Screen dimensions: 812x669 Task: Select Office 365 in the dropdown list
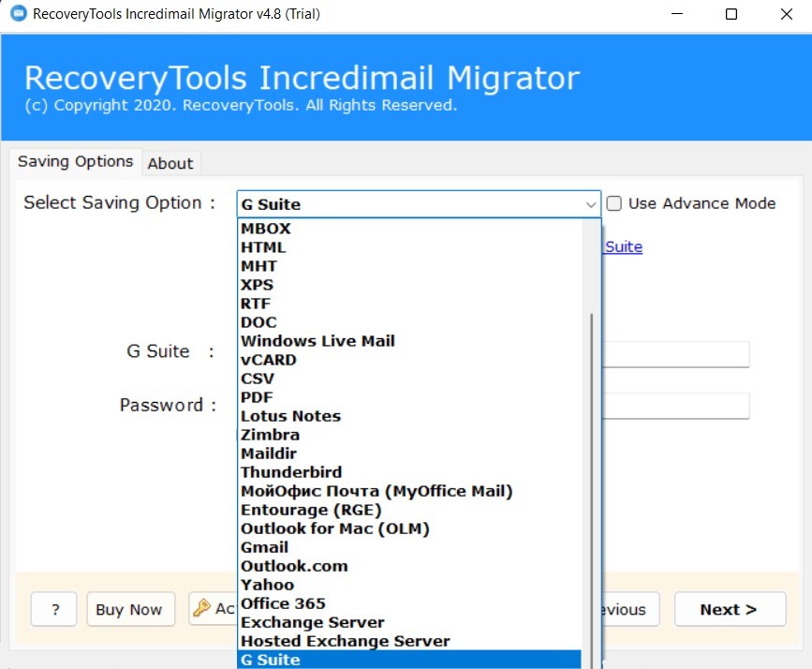(x=283, y=603)
